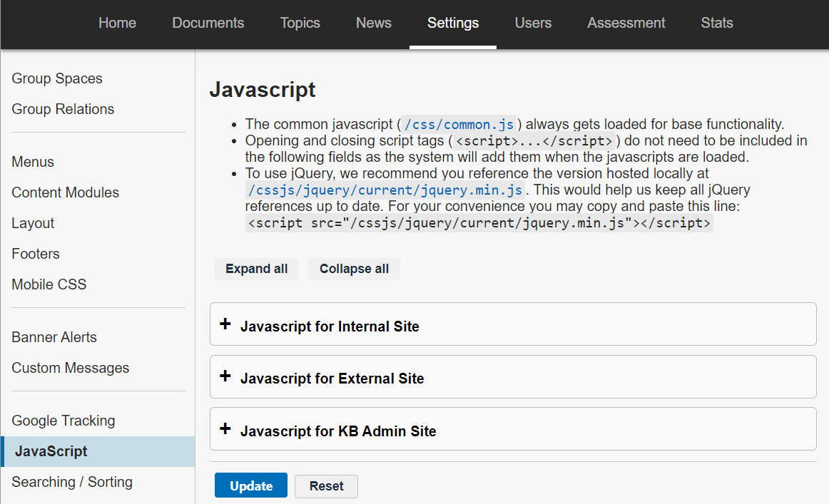Click the /css/common.js code link

(459, 125)
